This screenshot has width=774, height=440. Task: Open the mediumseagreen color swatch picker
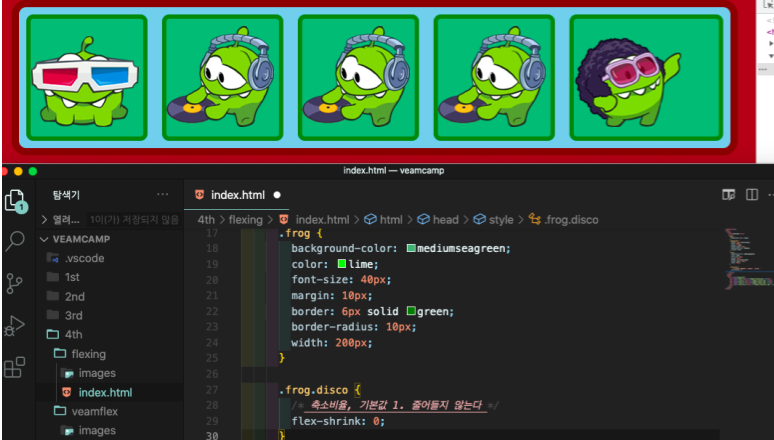(x=411, y=248)
